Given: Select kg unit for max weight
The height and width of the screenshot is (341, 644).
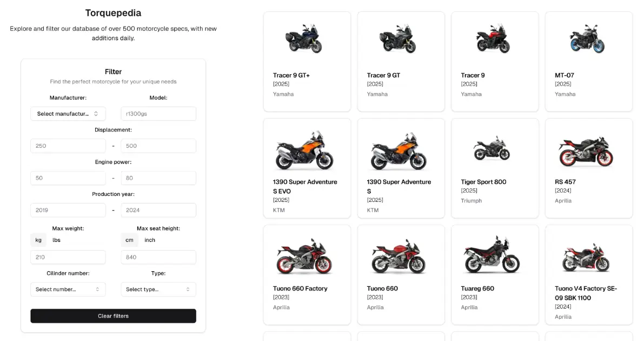Looking at the screenshot, I should [38, 240].
